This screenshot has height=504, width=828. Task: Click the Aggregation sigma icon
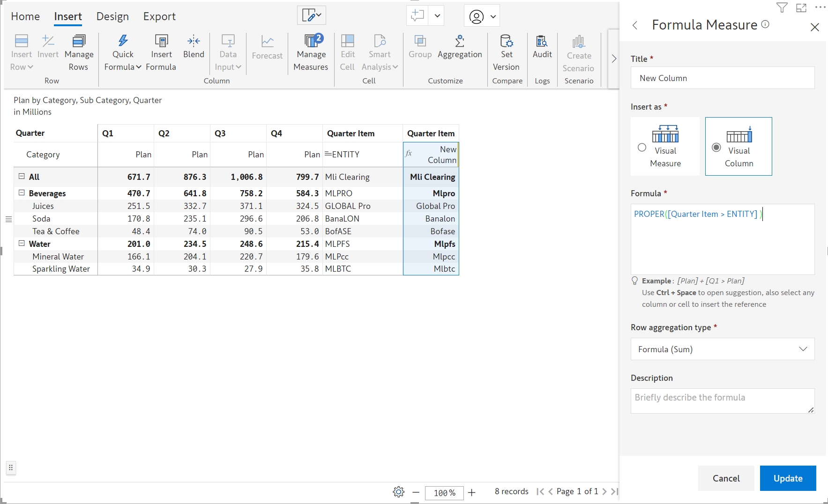point(460,41)
